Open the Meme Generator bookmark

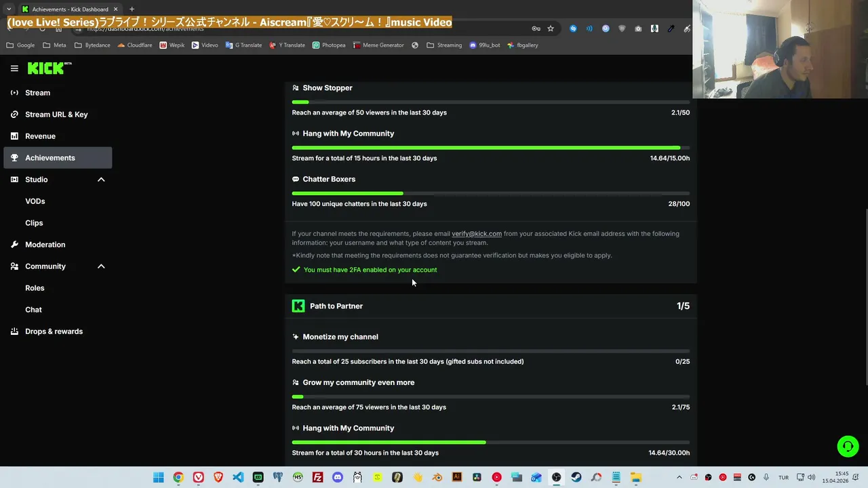pyautogui.click(x=378, y=45)
